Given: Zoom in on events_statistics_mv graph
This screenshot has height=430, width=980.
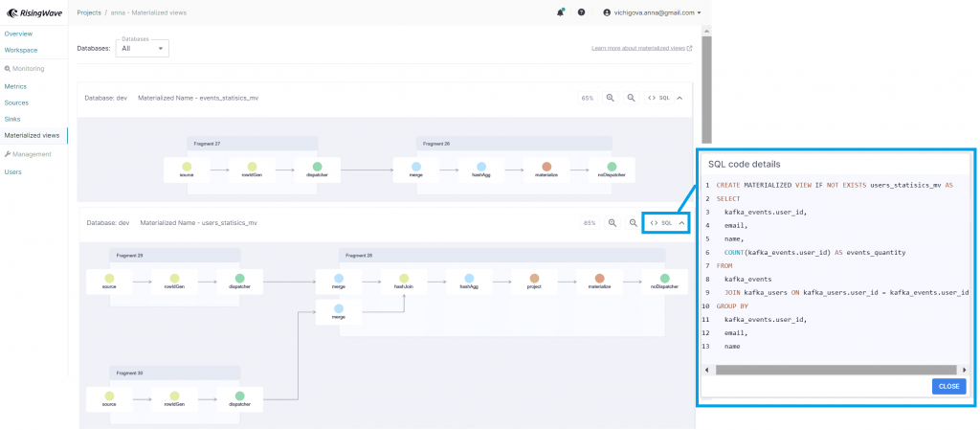Looking at the screenshot, I should click(611, 98).
